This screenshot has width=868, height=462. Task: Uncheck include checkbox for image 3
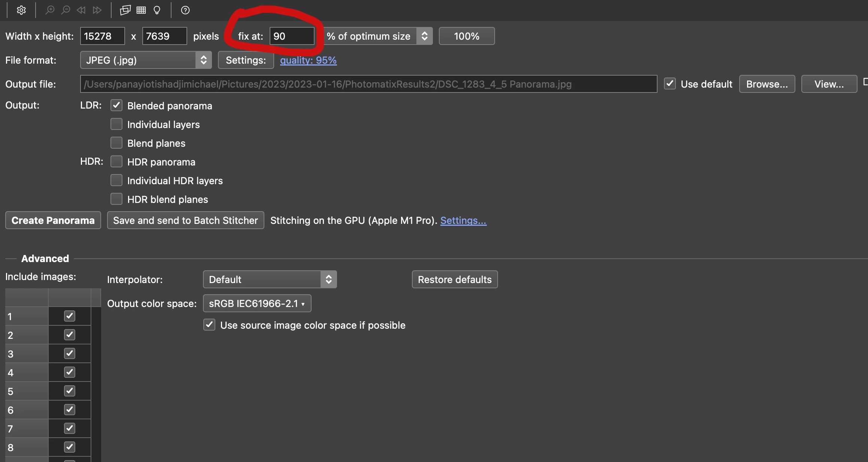click(70, 353)
